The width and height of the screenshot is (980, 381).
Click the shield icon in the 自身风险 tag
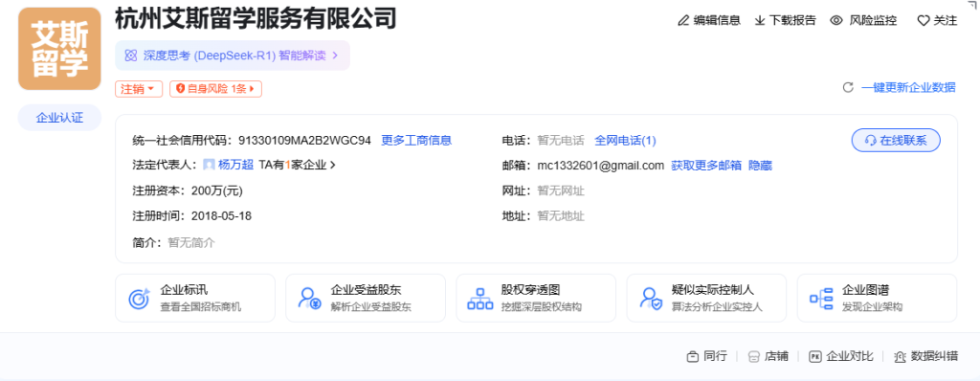(181, 89)
